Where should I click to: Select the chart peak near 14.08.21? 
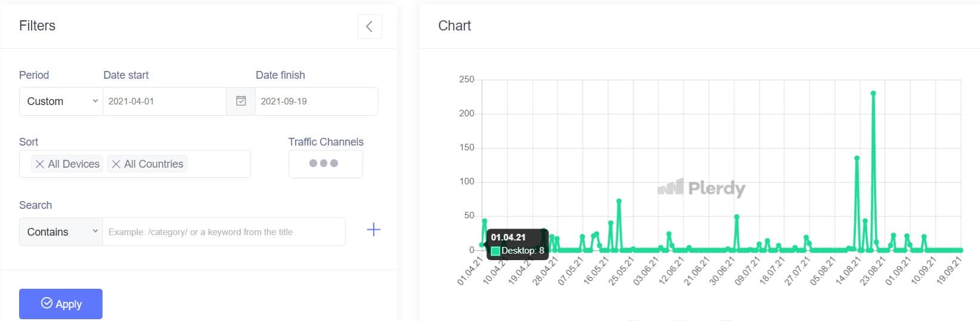pyautogui.click(x=857, y=159)
